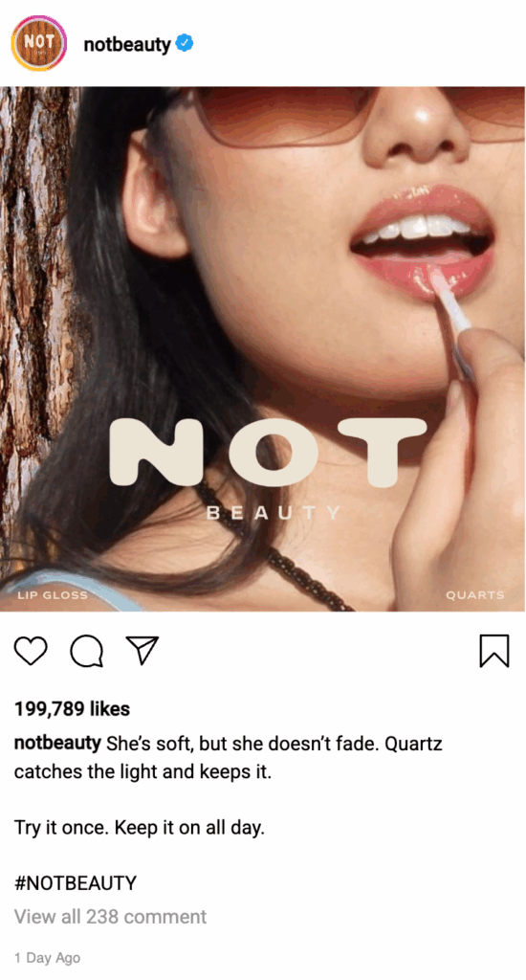
Task: Like the post with the heart icon
Action: (31, 651)
